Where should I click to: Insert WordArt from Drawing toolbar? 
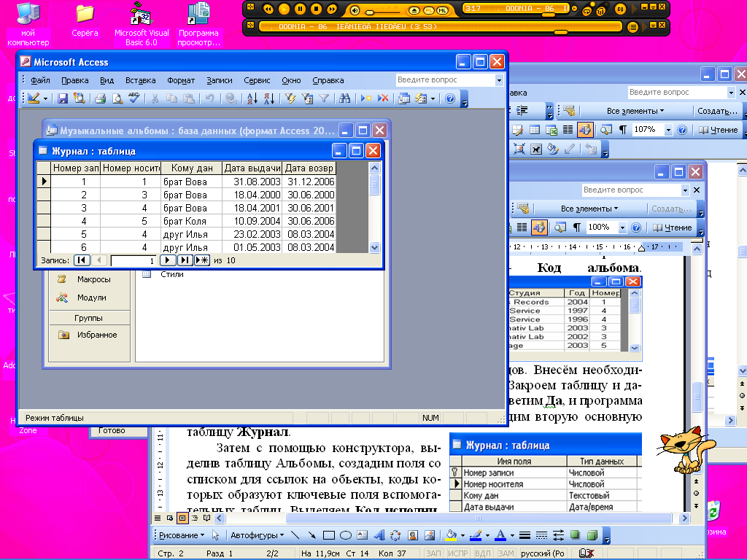379,535
